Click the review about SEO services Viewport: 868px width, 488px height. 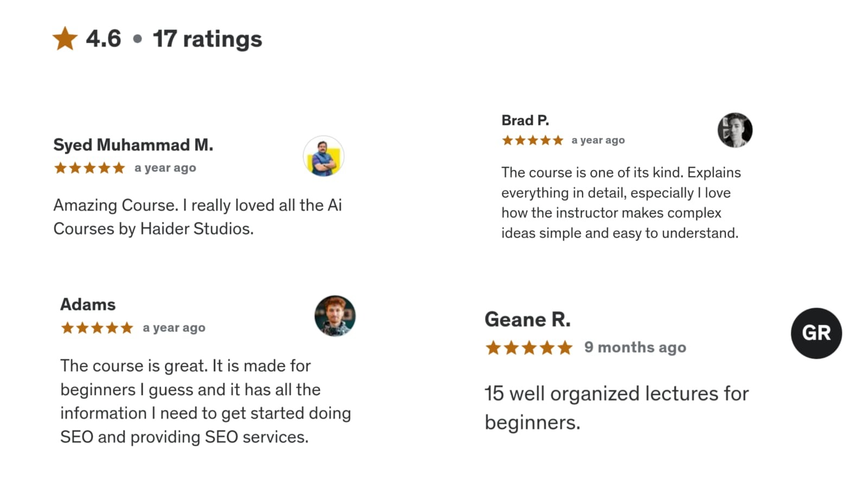click(205, 401)
